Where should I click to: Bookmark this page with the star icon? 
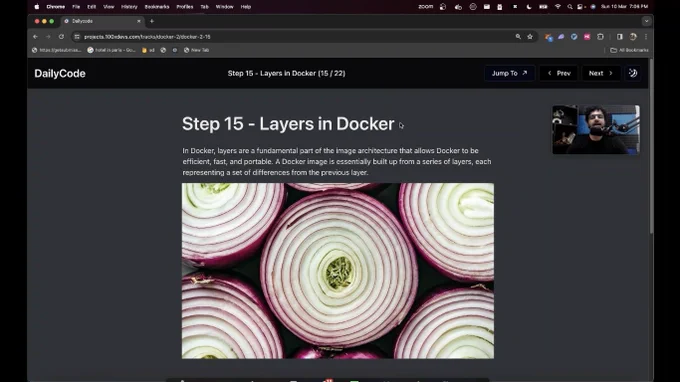530,37
